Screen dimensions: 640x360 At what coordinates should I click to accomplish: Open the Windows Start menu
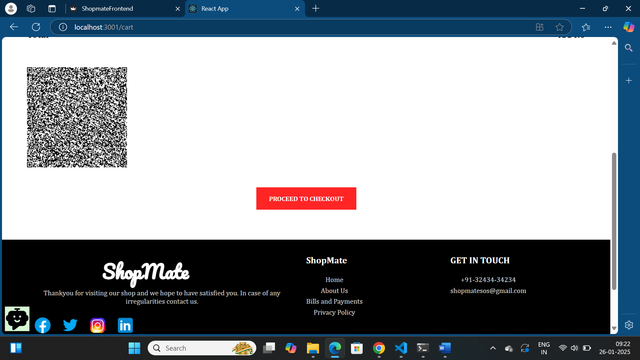134,348
